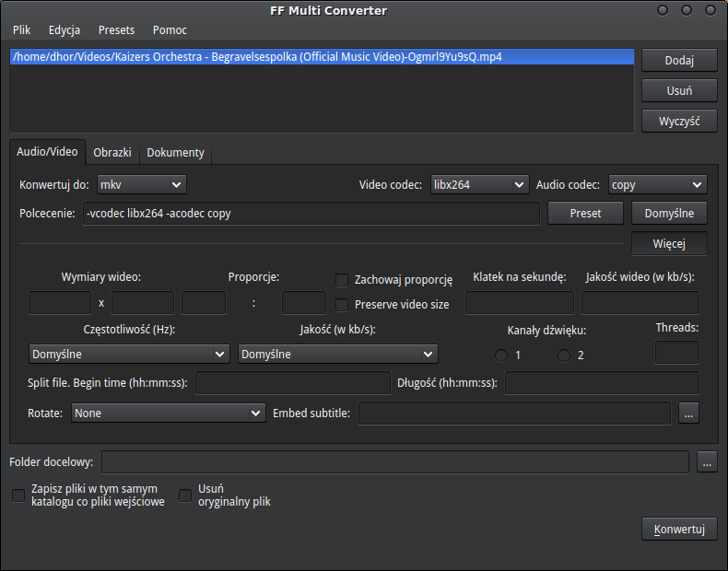Click the Threads input field

(x=677, y=353)
